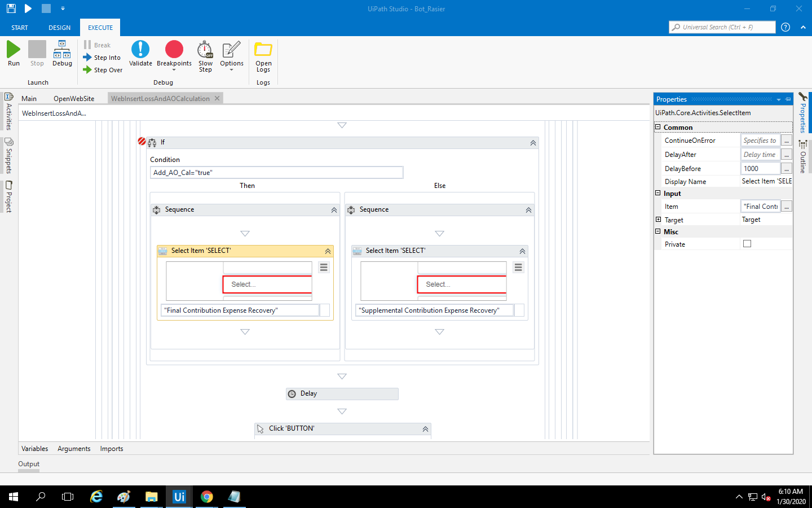812x508 pixels.
Task: Switch to the DESIGN ribbon tab
Action: point(60,28)
